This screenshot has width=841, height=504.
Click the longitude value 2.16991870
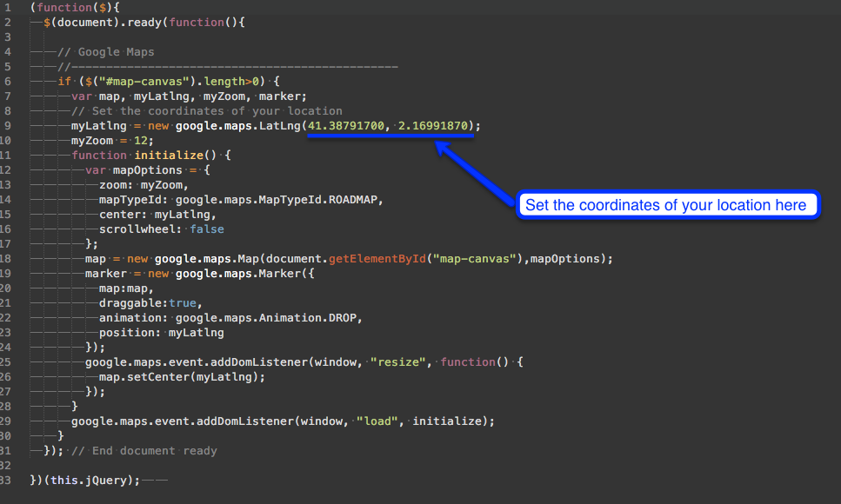click(x=433, y=126)
